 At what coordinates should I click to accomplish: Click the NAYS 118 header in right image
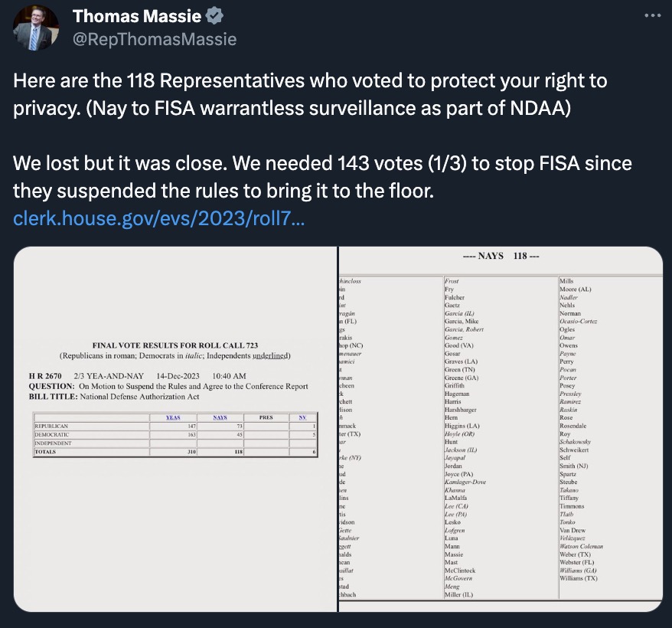[501, 256]
